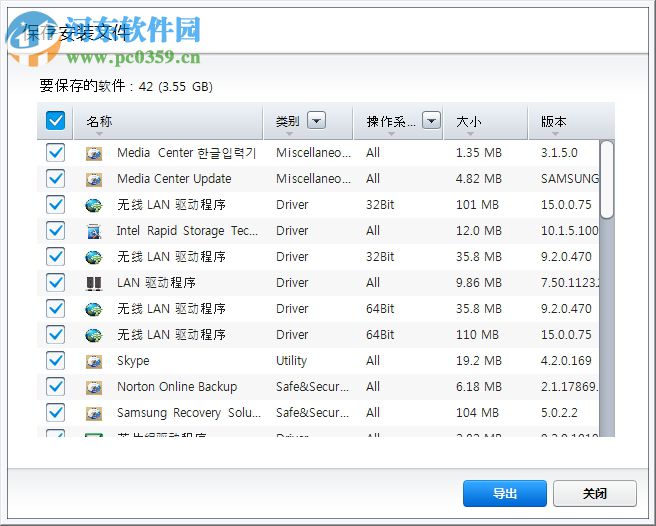
Task: Select the Norton Online Backup name text
Action: pyautogui.click(x=177, y=387)
